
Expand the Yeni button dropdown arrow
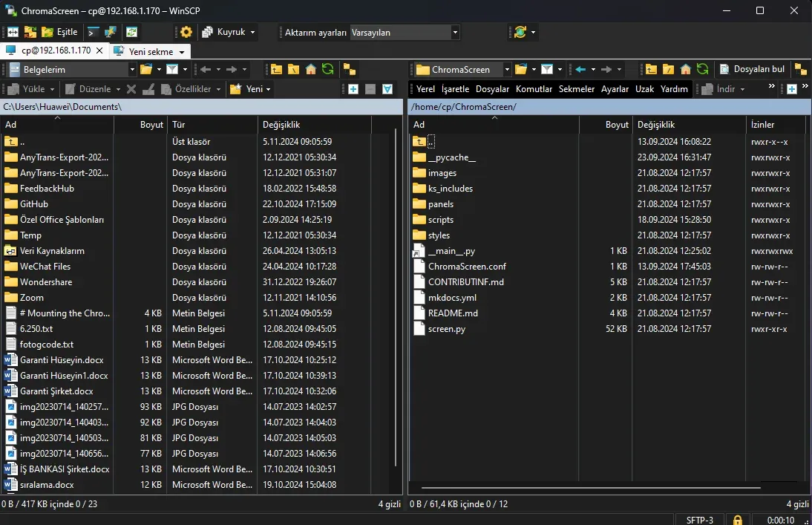tap(268, 89)
